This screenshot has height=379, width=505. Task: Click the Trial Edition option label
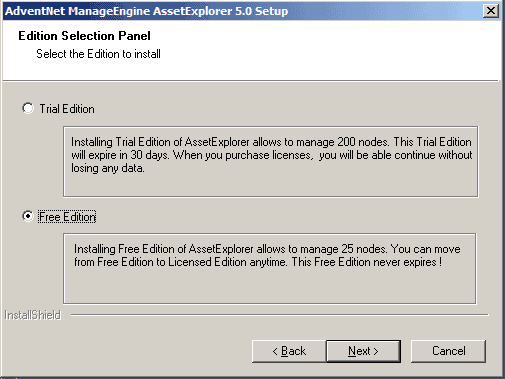[67, 109]
